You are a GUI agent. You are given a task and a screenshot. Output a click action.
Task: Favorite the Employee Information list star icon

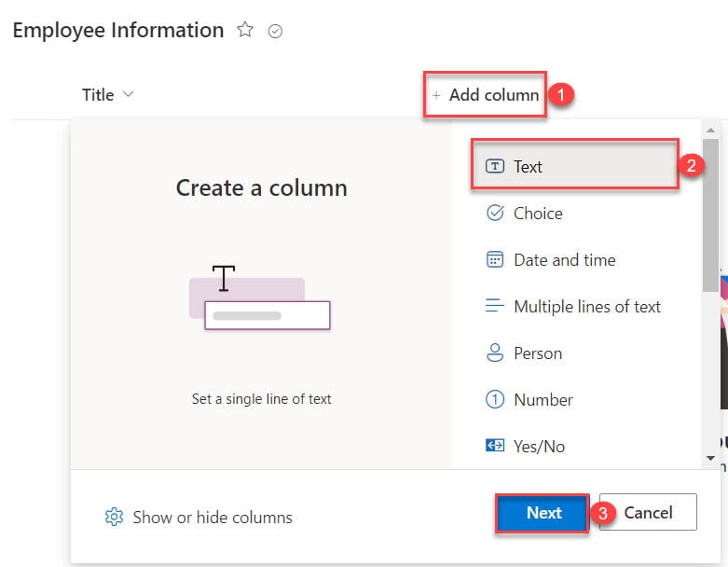pyautogui.click(x=244, y=30)
